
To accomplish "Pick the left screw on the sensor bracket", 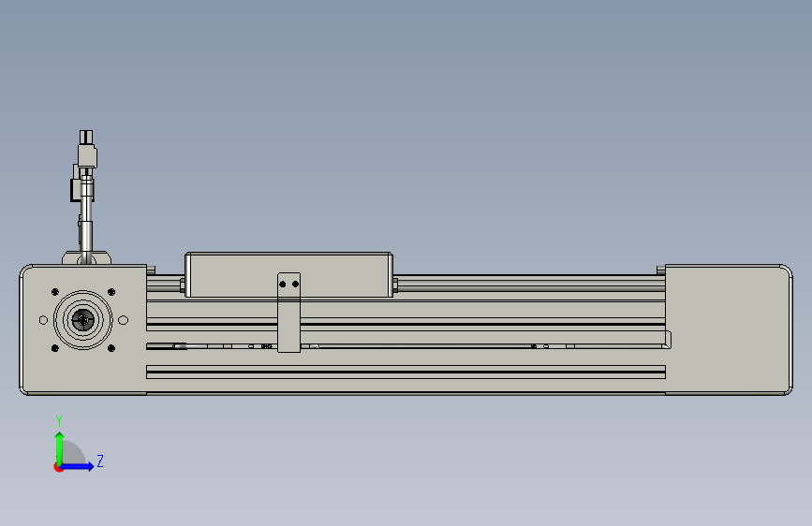I will pyautogui.click(x=282, y=285).
